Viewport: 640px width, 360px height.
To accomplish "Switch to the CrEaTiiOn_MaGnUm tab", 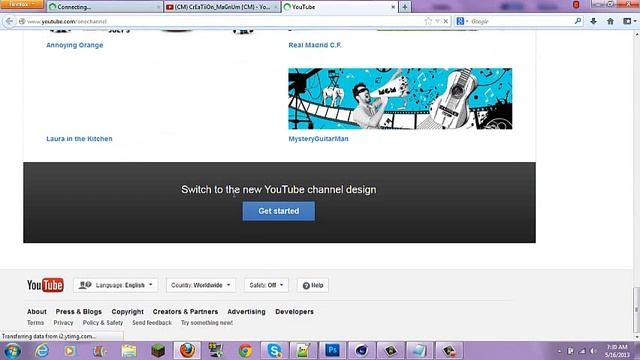I will pos(222,7).
